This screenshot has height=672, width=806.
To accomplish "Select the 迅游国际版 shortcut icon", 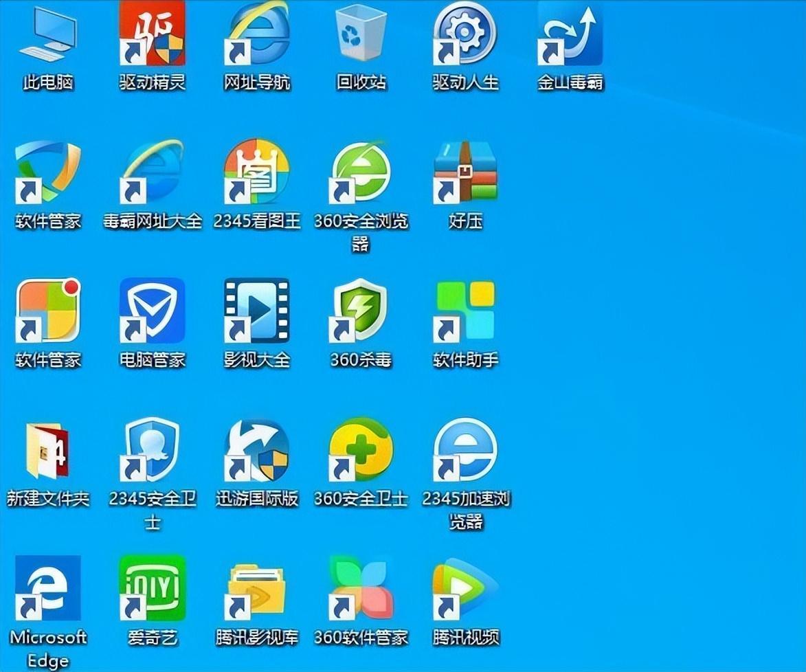I will (256, 450).
